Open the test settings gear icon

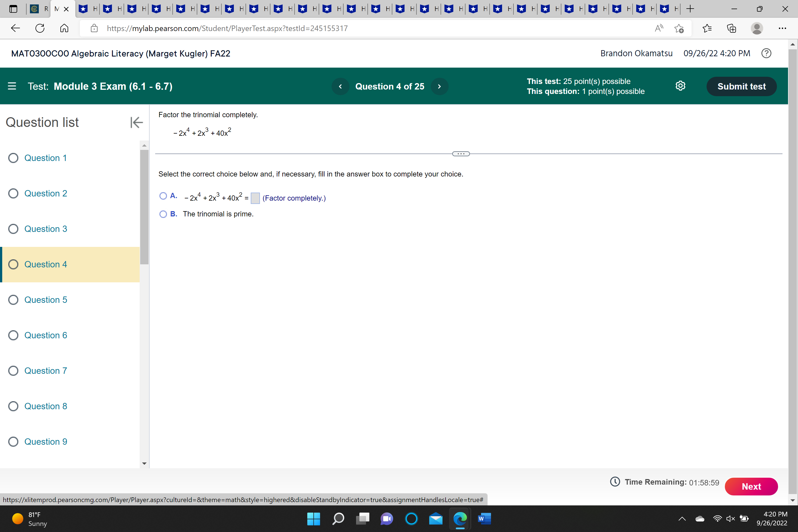click(x=680, y=86)
